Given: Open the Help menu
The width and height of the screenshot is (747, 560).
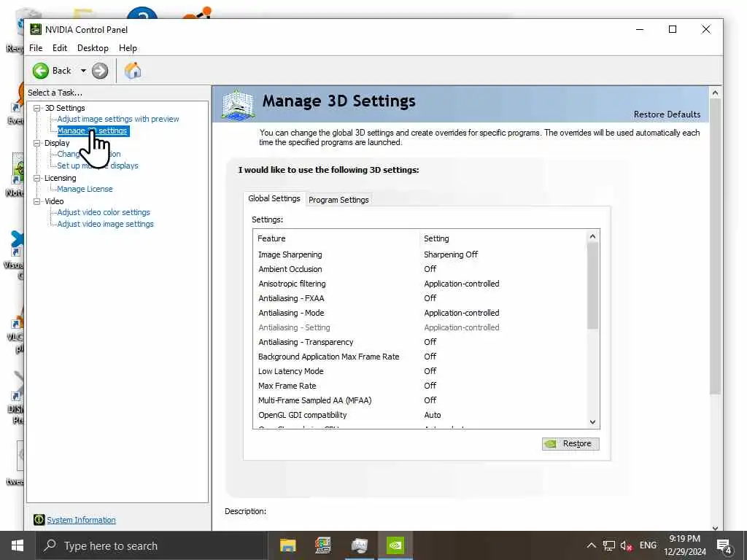Looking at the screenshot, I should tap(128, 48).
